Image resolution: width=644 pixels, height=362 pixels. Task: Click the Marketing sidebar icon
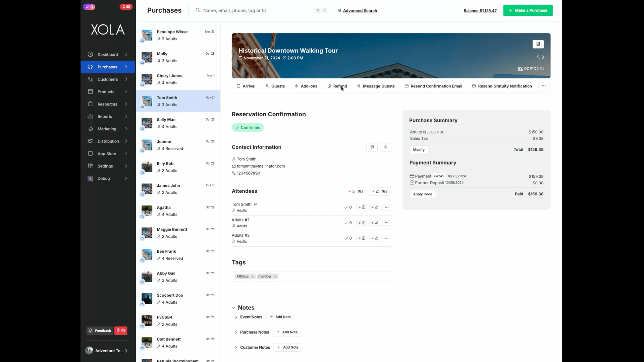click(90, 129)
